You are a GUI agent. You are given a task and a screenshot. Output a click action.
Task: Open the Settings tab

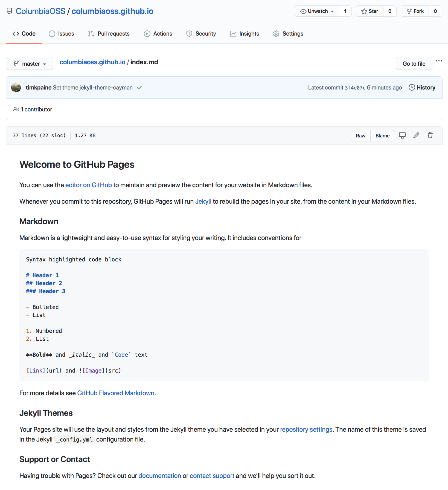point(288,34)
